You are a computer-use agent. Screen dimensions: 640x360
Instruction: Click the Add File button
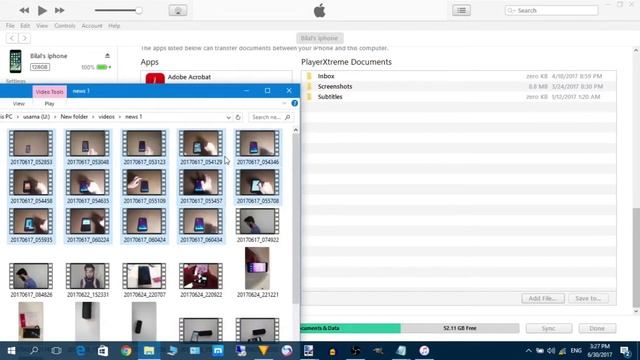[543, 298]
